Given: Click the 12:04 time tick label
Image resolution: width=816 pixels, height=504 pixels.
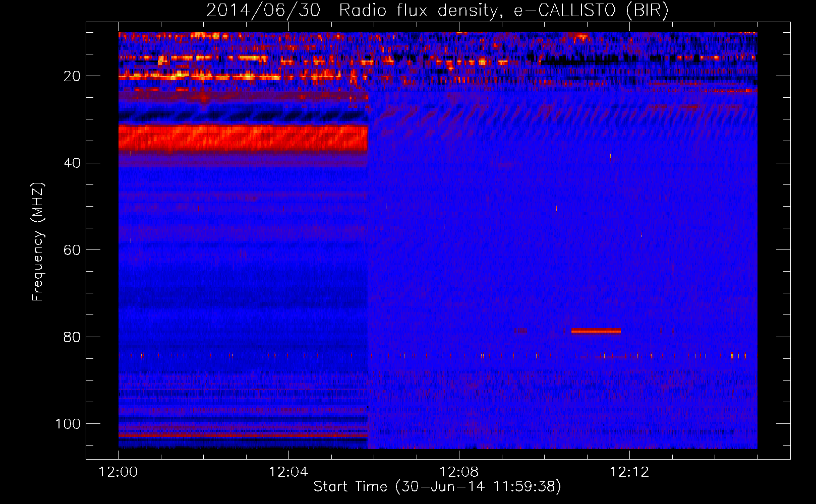Looking at the screenshot, I should [x=288, y=472].
